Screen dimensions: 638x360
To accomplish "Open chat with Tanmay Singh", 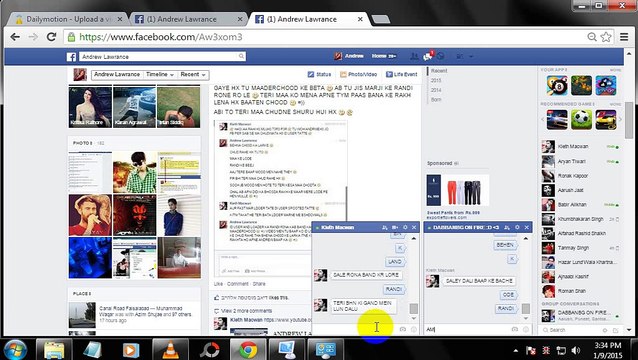I will point(581,248).
